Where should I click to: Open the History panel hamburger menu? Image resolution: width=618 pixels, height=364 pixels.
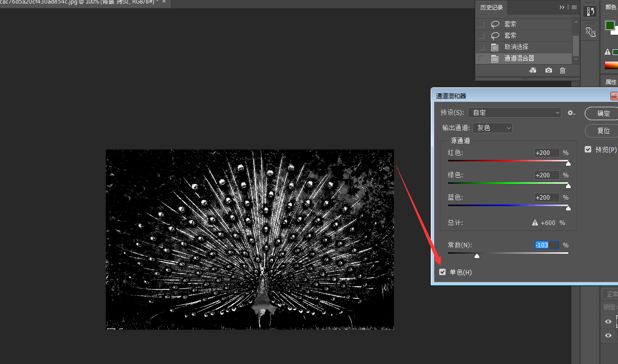pyautogui.click(x=574, y=7)
